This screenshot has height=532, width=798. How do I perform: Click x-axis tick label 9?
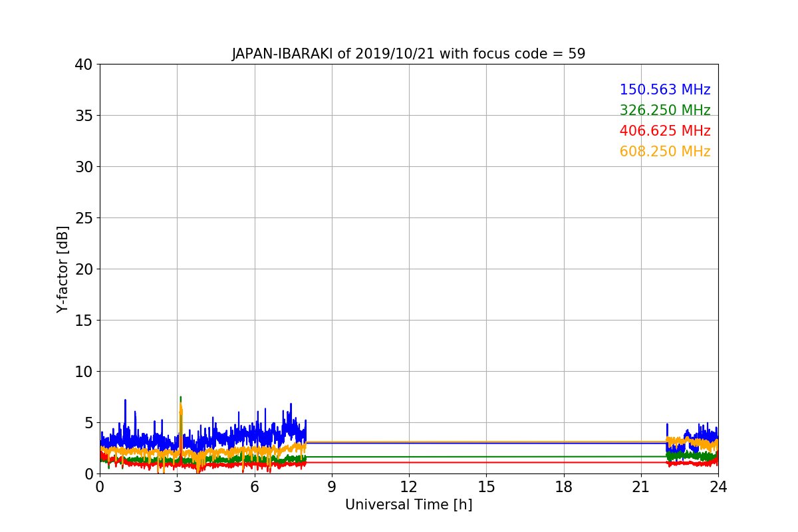332,487
